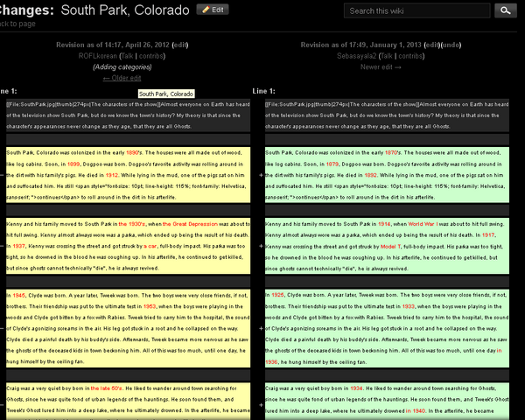This screenshot has height=420, width=525.
Task: Click the 'South Park, Colorado' page title
Action: click(x=125, y=10)
